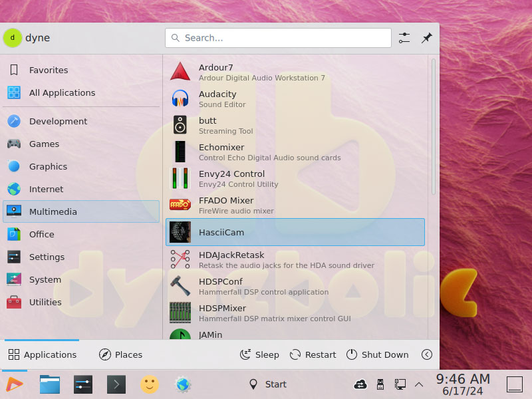Viewport: 532px width, 399px height.
Task: Launch HDAJackRetask
Action: 295,259
